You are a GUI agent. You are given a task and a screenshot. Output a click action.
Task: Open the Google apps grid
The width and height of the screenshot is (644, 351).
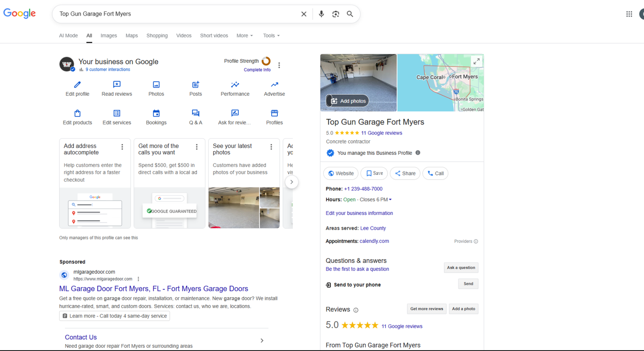pos(629,14)
